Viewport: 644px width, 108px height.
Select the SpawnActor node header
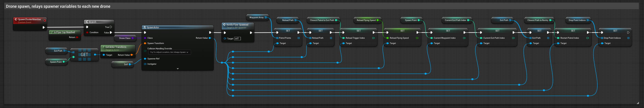(178, 27)
